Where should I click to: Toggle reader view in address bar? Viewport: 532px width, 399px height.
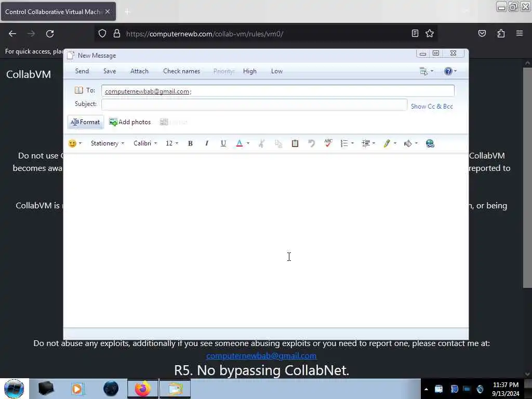[x=415, y=33]
